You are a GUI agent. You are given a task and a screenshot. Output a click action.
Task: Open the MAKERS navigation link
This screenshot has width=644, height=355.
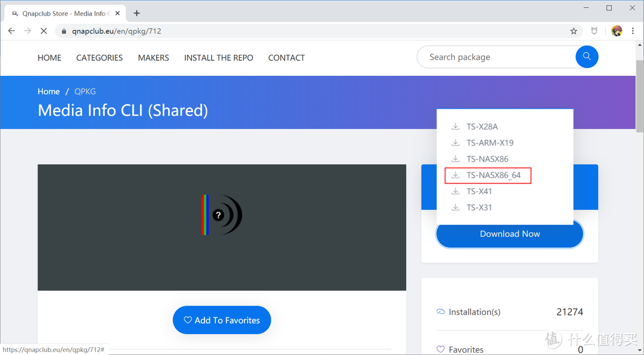click(153, 57)
